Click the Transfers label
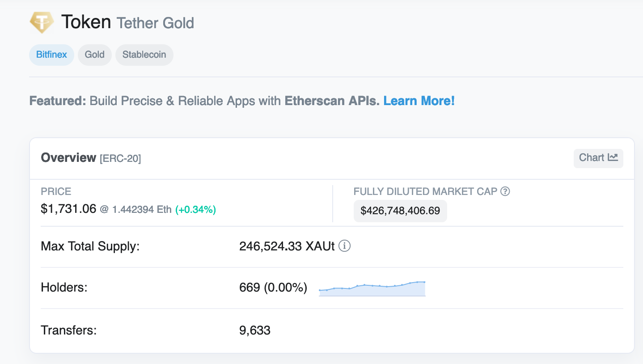Image resolution: width=643 pixels, height=364 pixels. pyautogui.click(x=69, y=330)
